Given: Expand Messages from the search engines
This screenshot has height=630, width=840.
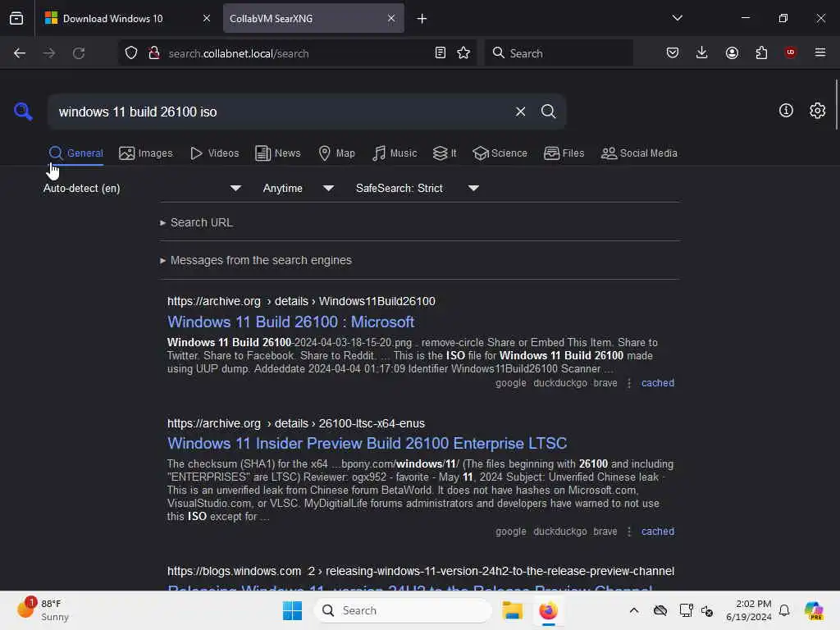Looking at the screenshot, I should (256, 260).
